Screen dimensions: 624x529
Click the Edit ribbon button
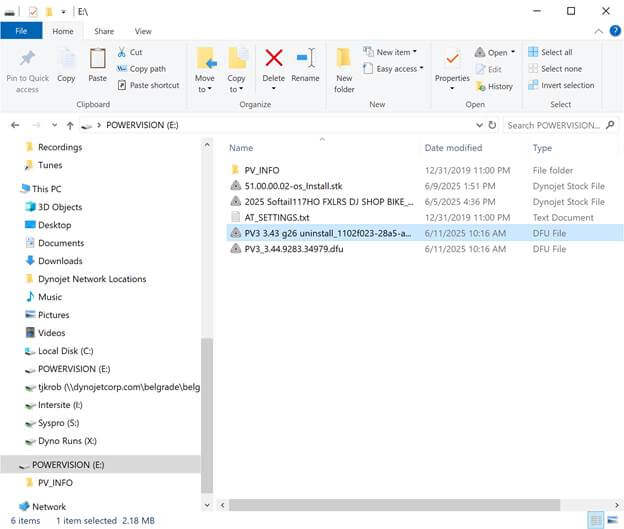point(489,69)
